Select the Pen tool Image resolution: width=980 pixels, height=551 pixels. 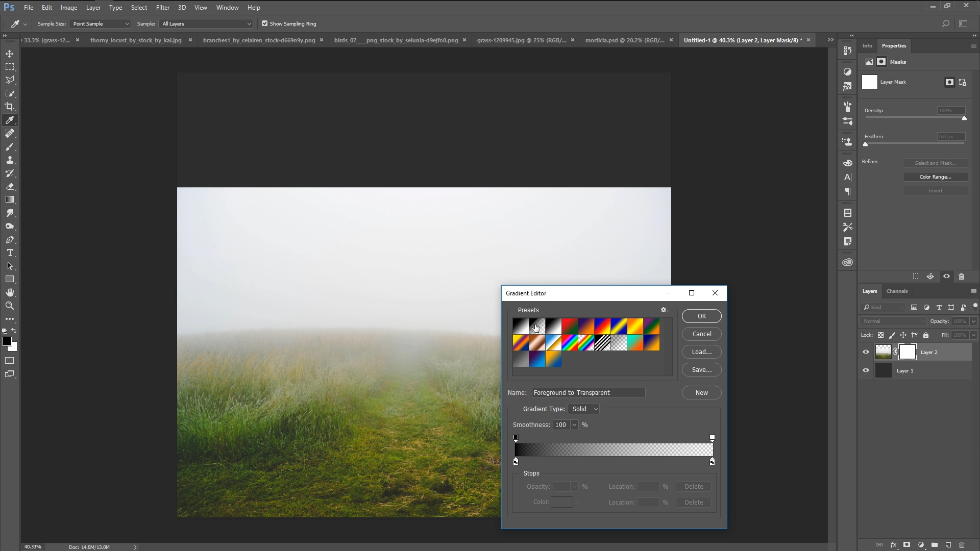[x=10, y=240]
